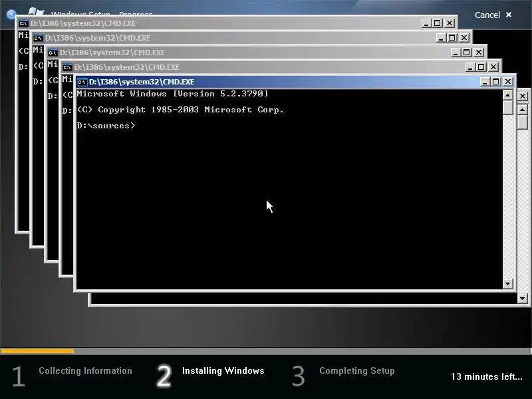Close the second CMD.EXE window
Image resolution: width=532 pixels, height=399 pixels.
(x=493, y=67)
